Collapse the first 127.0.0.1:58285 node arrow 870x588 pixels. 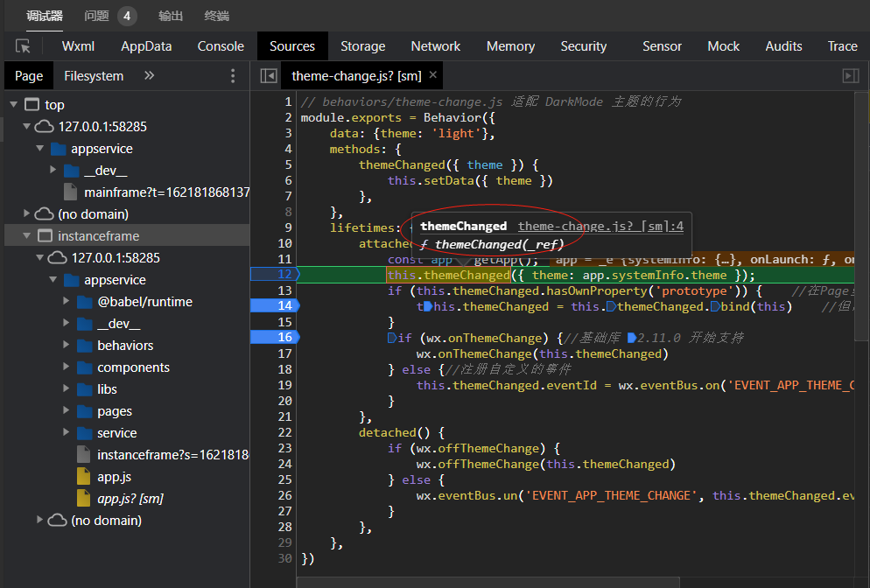point(26,127)
